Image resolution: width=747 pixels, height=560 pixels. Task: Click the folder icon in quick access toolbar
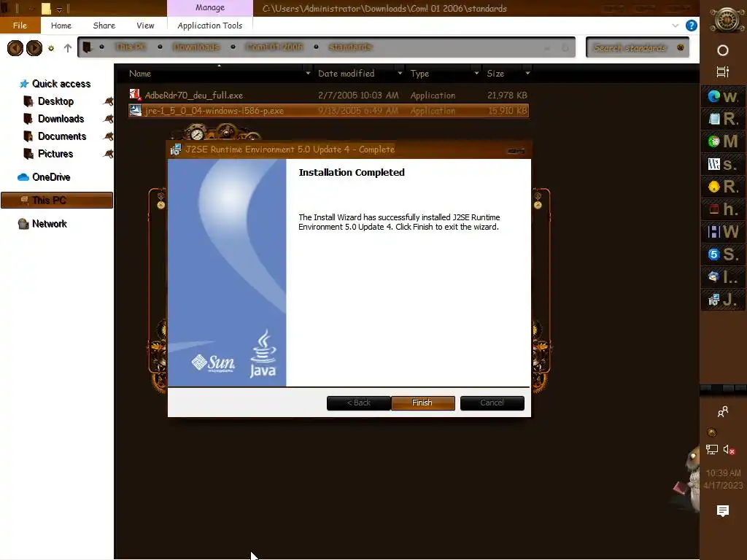46,9
